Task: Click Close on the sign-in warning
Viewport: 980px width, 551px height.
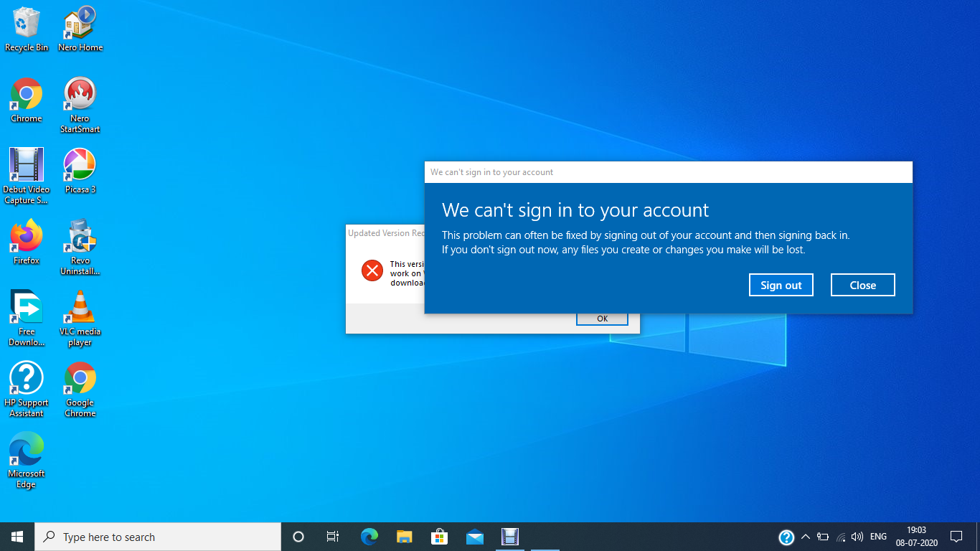Action: pos(862,285)
